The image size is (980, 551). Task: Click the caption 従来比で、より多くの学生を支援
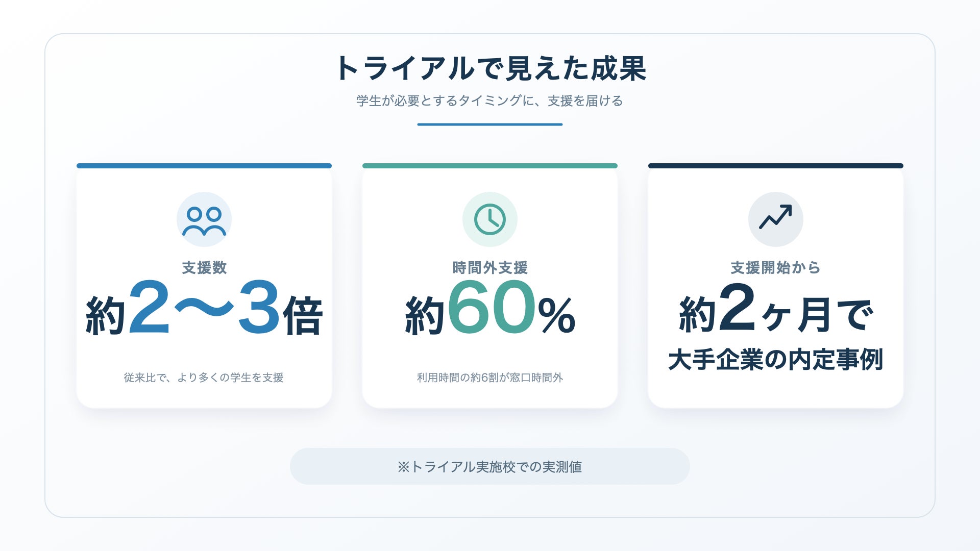pyautogui.click(x=204, y=378)
